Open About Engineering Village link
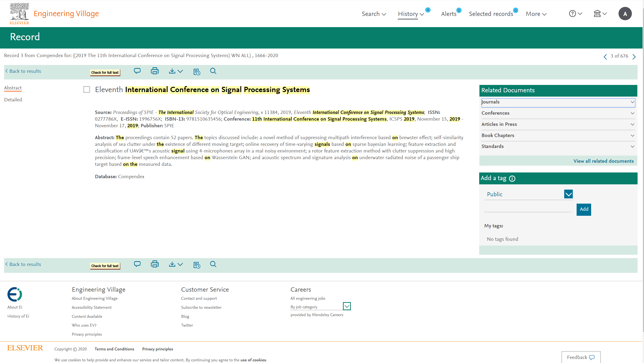Image resolution: width=644 pixels, height=363 pixels. coord(95,298)
